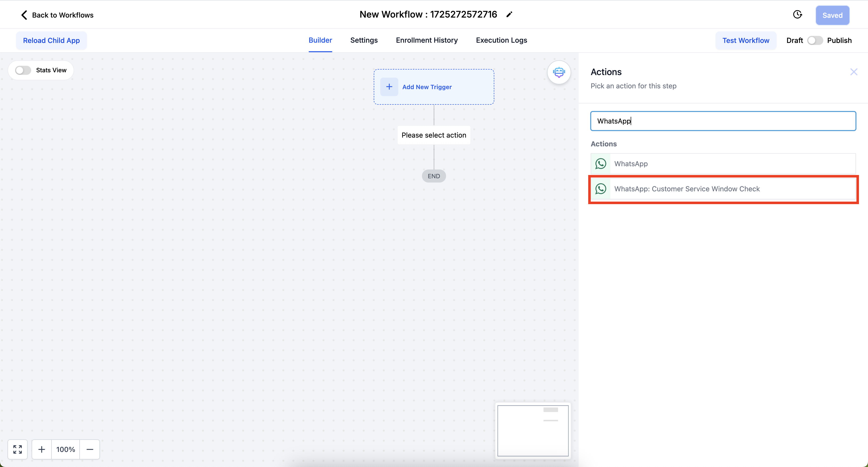Click Reload Child App button
Image resolution: width=868 pixels, height=467 pixels.
coord(51,40)
